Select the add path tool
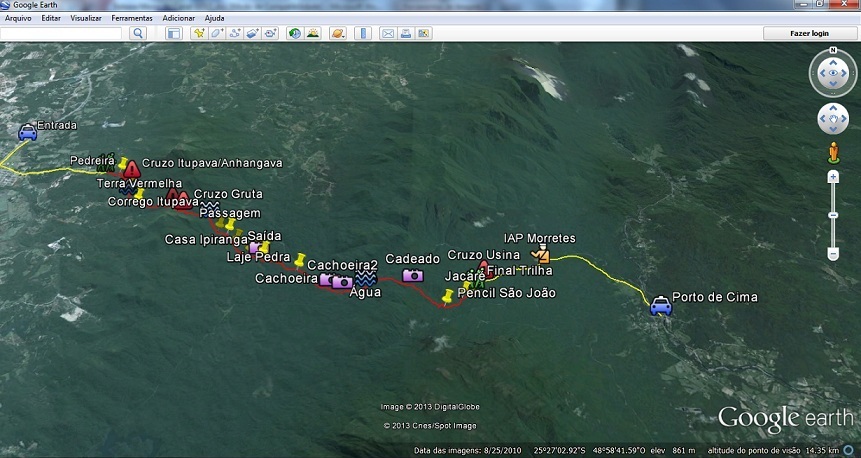This screenshot has width=861, height=458. (x=234, y=33)
